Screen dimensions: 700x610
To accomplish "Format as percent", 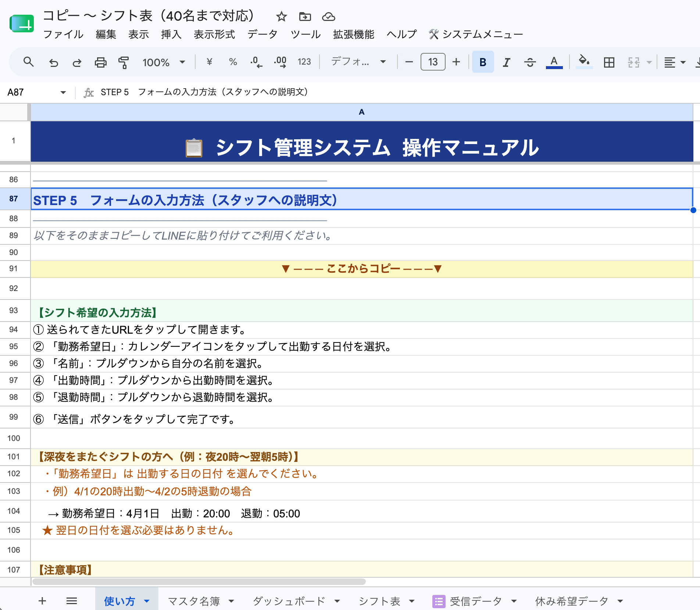I will pos(233,62).
